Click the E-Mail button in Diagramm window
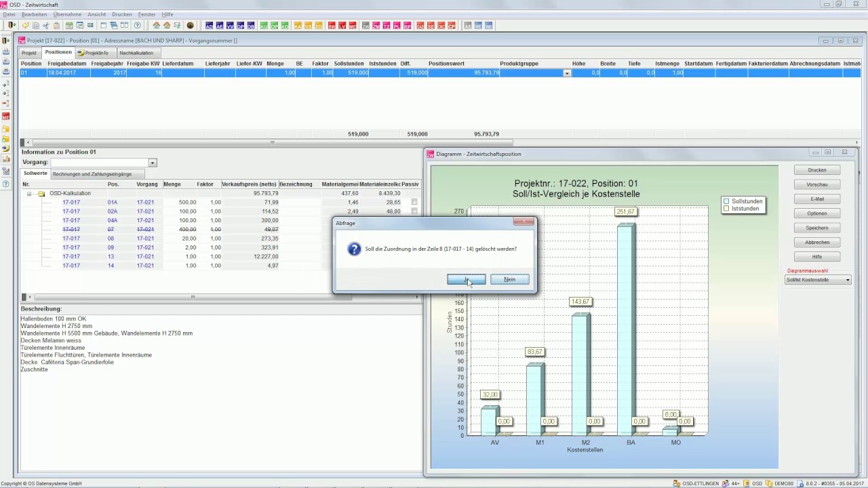The width and height of the screenshot is (868, 488). (817, 199)
